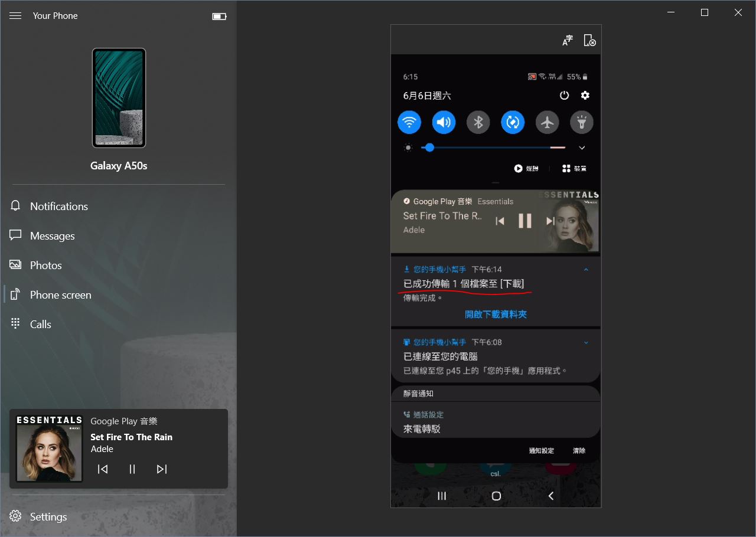Tap the power icon in the phone quick panel

pyautogui.click(x=564, y=95)
